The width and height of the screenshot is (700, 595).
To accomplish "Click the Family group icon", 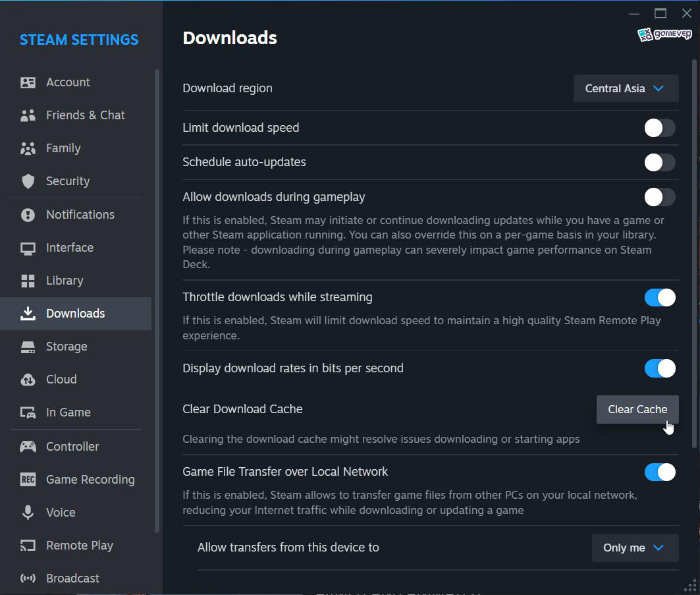I will point(28,148).
